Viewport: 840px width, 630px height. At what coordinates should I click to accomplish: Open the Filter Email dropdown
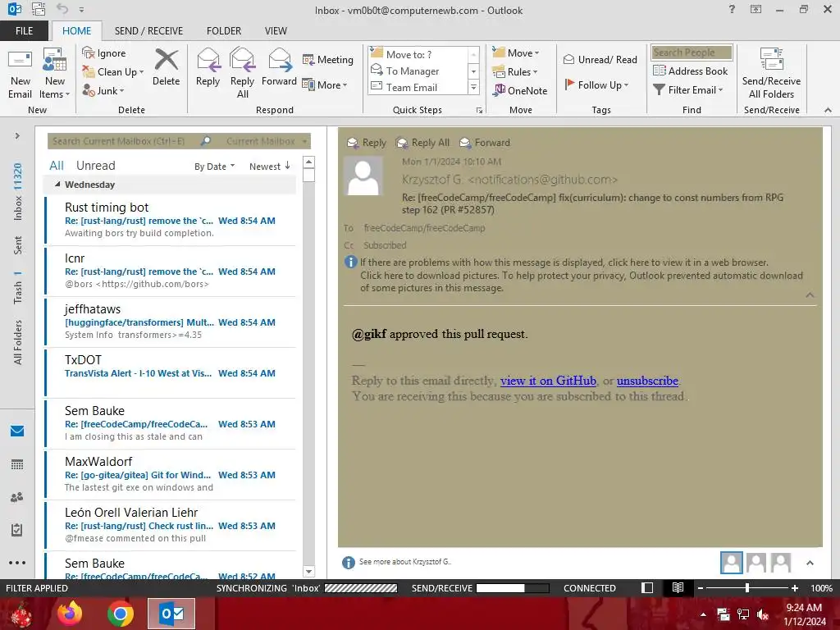(688, 90)
